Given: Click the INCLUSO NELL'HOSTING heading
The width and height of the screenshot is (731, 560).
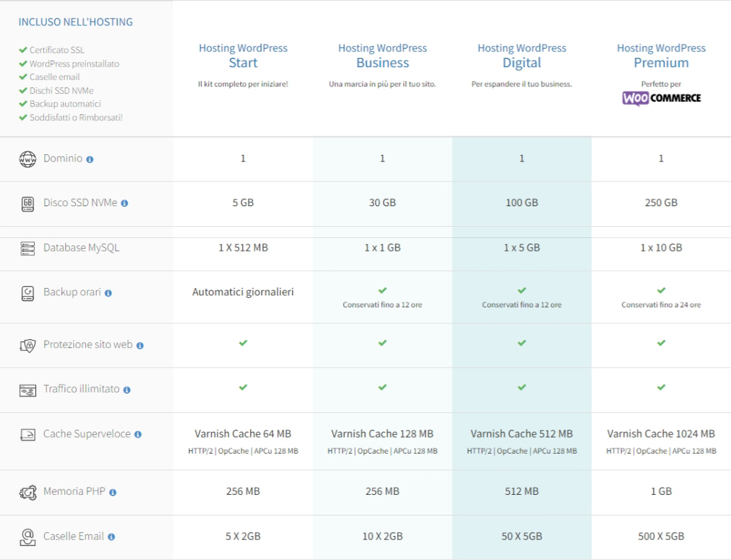Looking at the screenshot, I should [76, 22].
